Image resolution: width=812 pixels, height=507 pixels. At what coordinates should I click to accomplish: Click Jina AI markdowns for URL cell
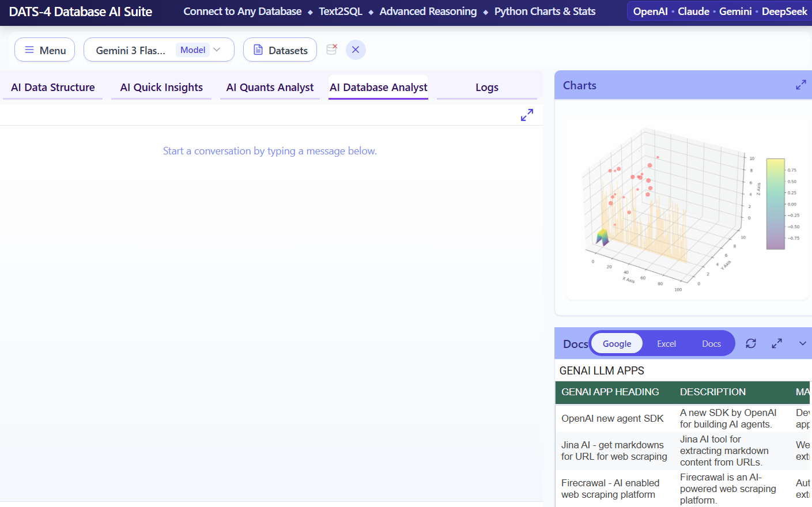coord(614,451)
